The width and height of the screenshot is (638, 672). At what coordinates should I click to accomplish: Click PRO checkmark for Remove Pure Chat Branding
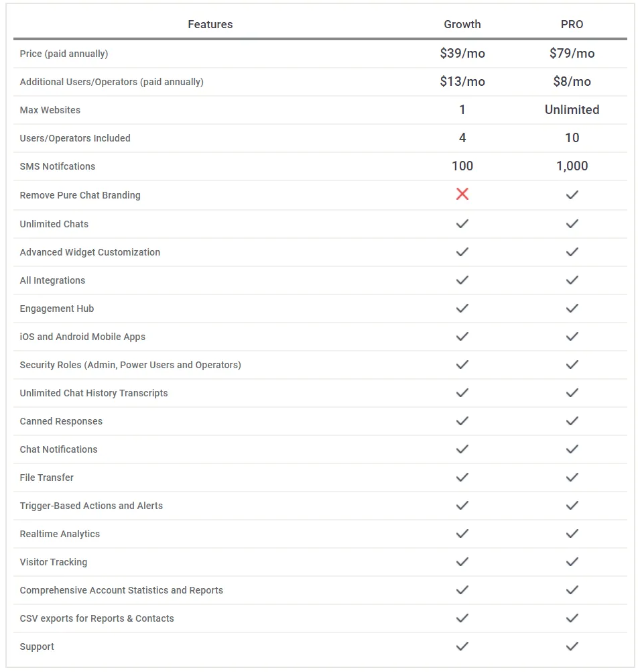point(572,195)
